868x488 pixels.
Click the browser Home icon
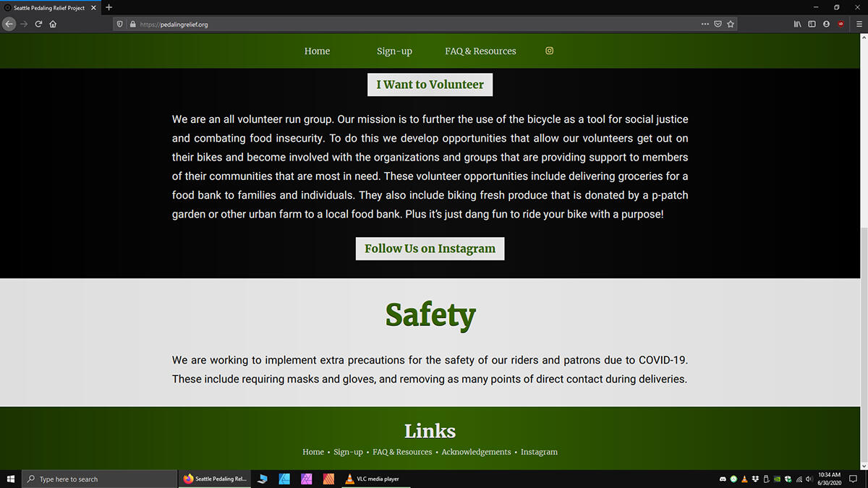53,24
